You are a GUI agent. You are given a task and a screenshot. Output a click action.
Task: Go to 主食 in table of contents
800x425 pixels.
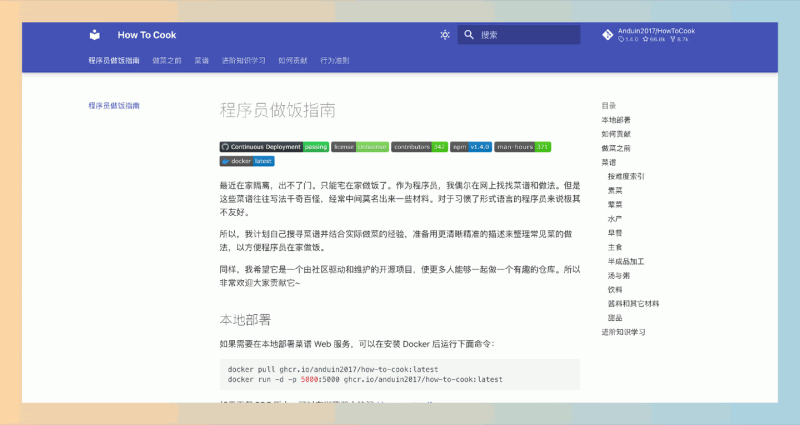tap(615, 247)
